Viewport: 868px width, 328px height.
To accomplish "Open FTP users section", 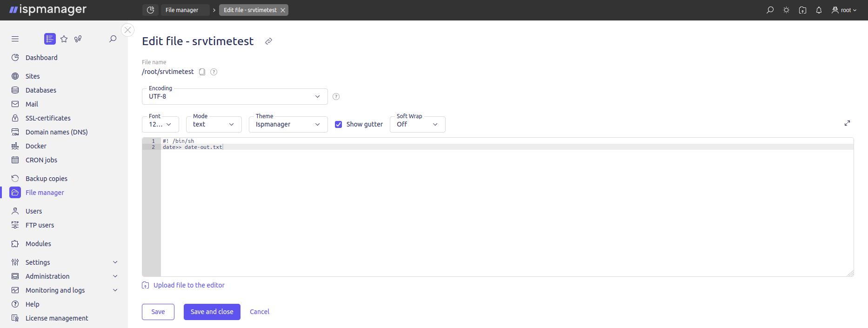I will tap(40, 225).
